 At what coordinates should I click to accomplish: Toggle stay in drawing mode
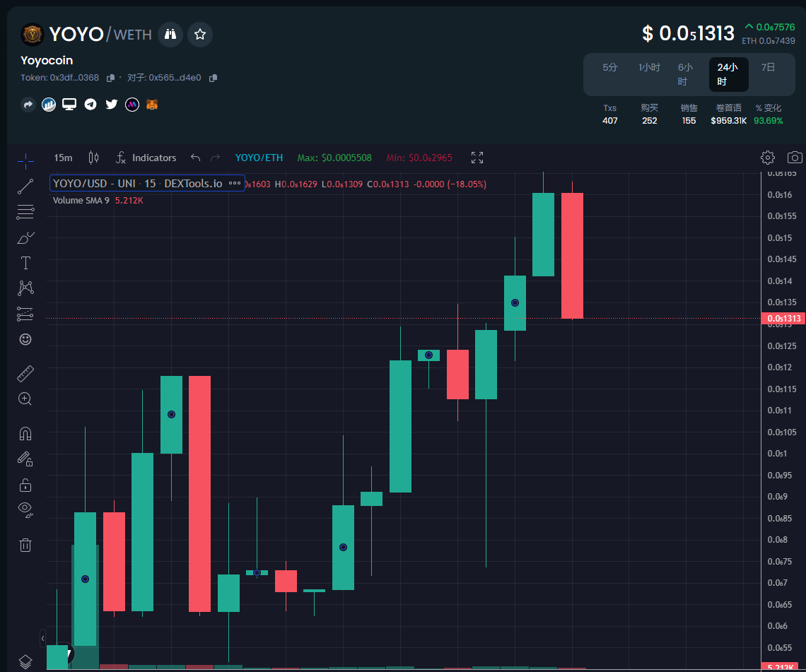coord(25,459)
